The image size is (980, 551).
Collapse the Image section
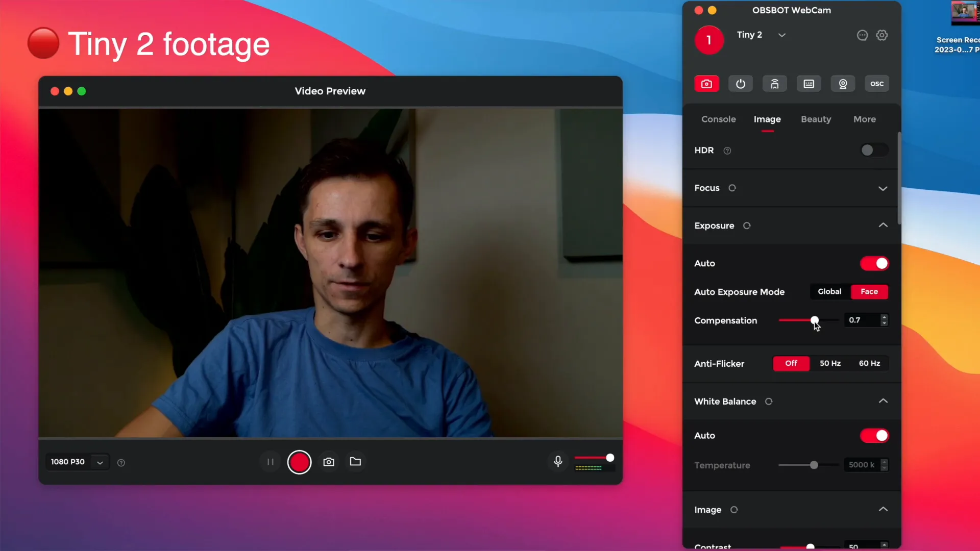883,509
